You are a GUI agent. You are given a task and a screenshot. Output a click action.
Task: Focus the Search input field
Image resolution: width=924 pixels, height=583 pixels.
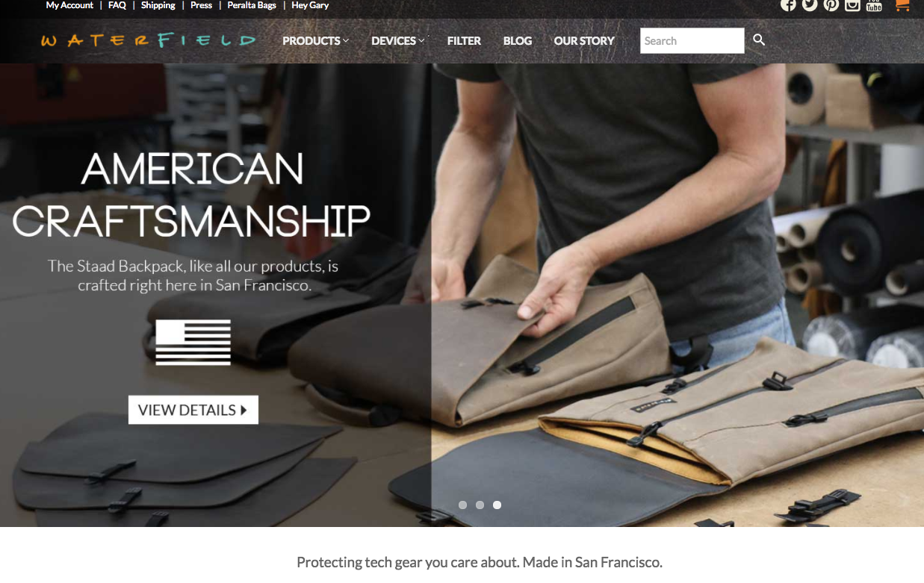(x=692, y=40)
